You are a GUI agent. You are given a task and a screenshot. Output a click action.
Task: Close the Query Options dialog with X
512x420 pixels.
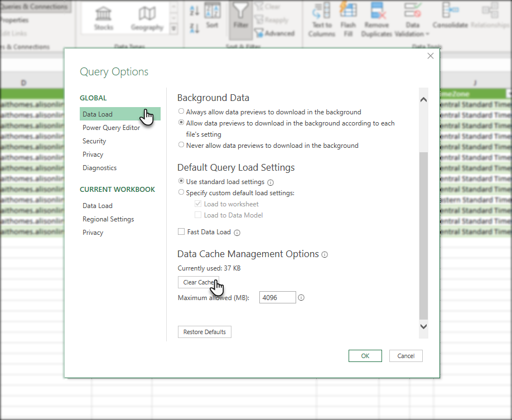(x=431, y=56)
